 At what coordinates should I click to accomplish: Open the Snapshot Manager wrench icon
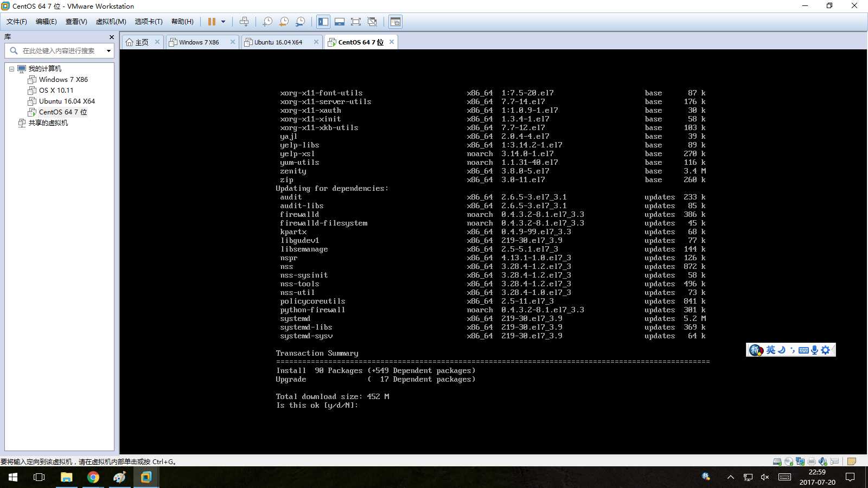tap(300, 22)
